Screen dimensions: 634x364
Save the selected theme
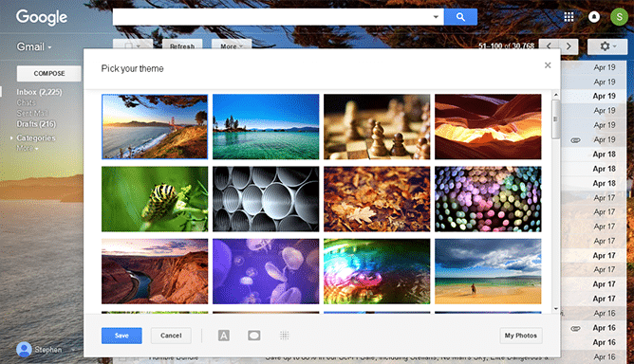(121, 336)
